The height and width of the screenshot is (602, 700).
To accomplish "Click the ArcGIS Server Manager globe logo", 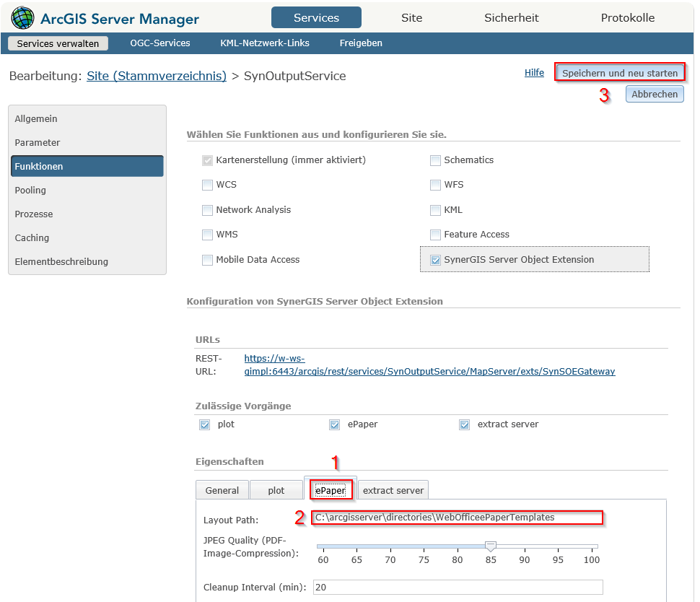I will pos(22,18).
